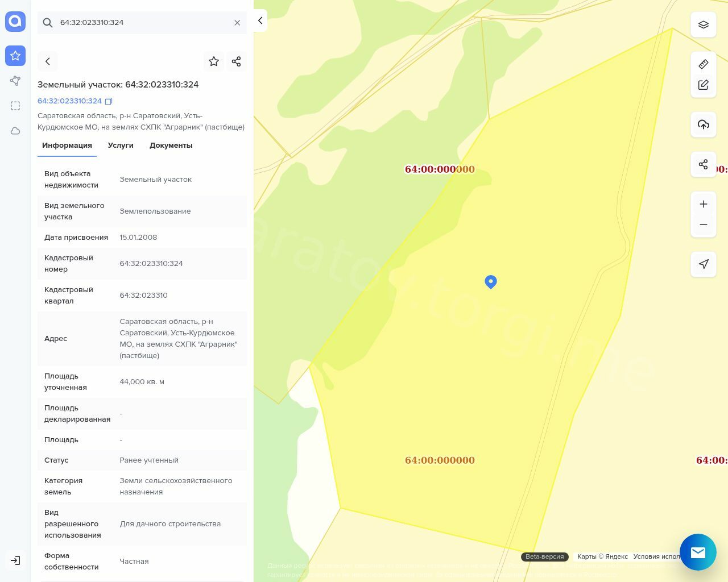This screenshot has width=728, height=582.
Task: Clear the cadastral number search field
Action: click(x=237, y=23)
